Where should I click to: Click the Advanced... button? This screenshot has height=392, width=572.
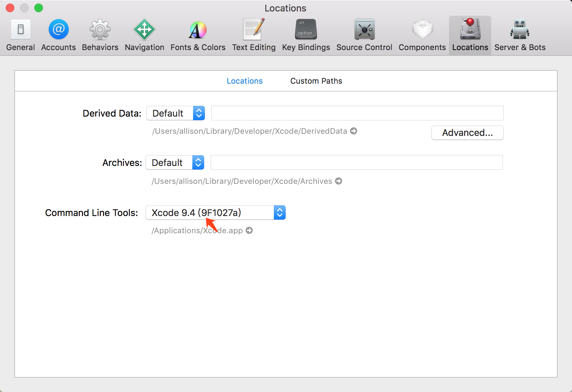468,133
